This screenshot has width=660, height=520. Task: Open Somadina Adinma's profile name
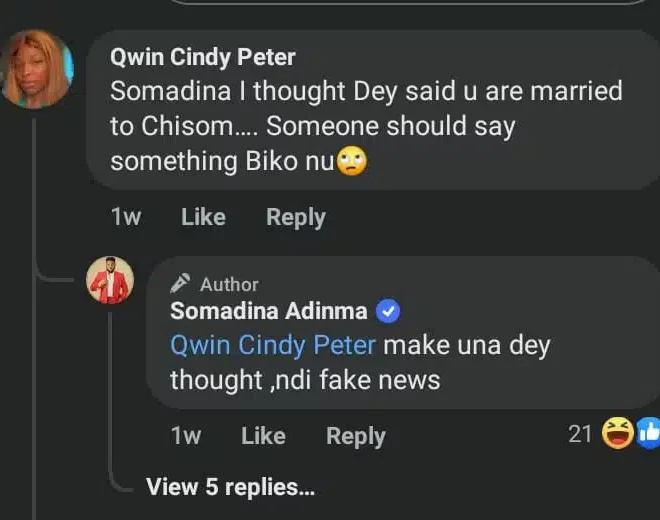click(x=269, y=311)
